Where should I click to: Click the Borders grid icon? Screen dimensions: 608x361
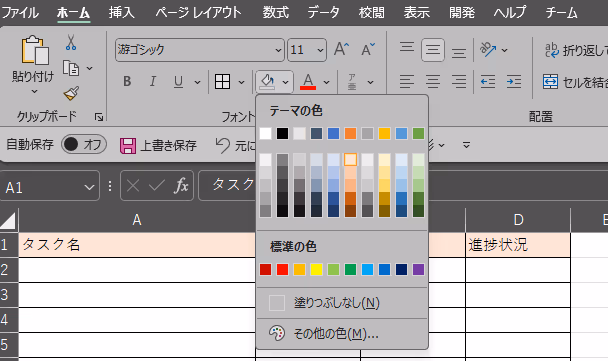tap(223, 81)
